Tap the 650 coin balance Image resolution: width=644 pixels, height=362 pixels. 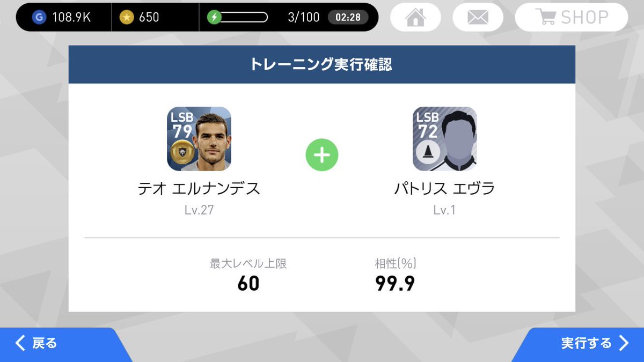coord(149,17)
